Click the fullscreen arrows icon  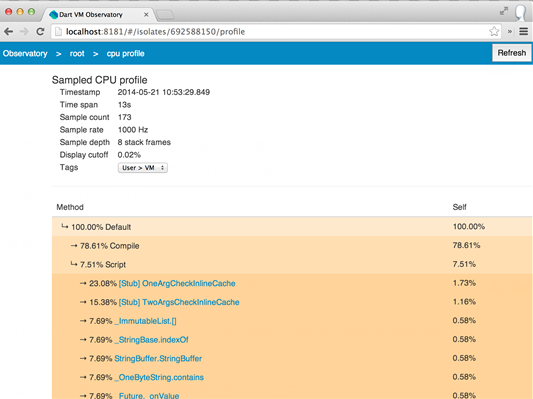click(x=504, y=11)
